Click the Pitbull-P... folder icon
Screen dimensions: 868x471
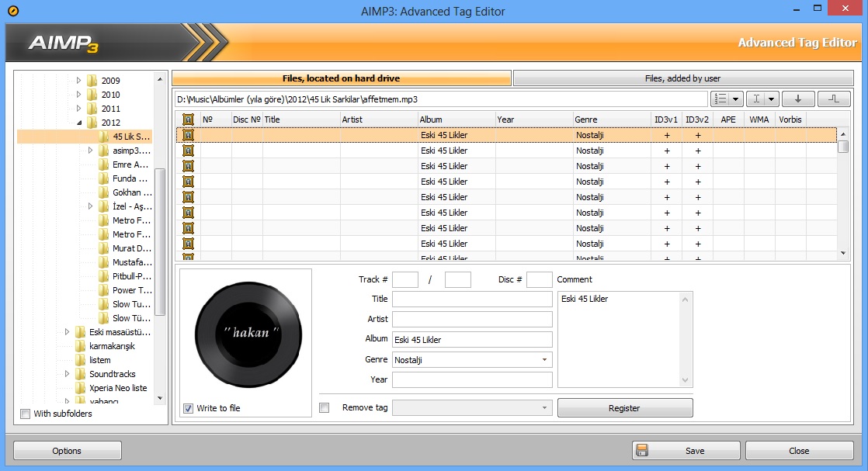(x=103, y=276)
